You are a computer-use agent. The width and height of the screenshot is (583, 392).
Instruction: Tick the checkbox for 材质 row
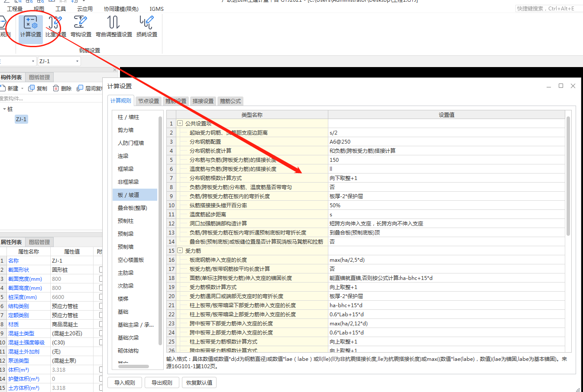click(100, 324)
